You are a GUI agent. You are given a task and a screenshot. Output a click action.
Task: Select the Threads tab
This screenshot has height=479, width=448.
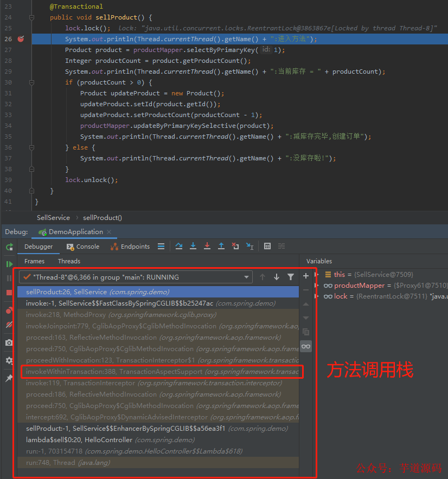tap(69, 261)
